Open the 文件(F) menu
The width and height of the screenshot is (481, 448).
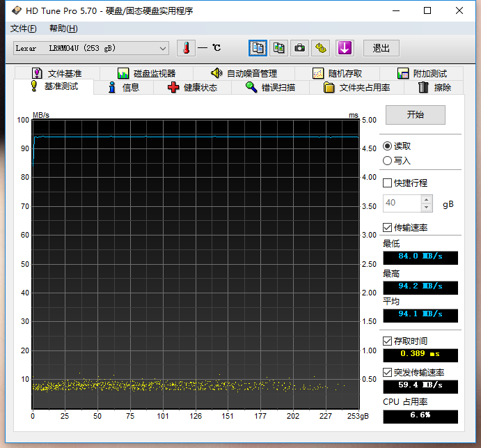[x=23, y=29]
